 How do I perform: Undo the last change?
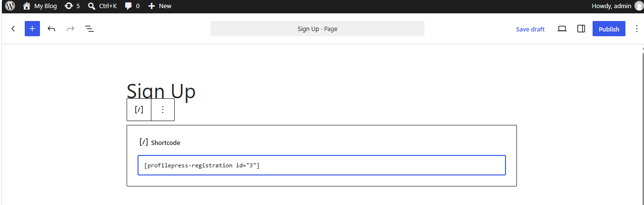coord(51,29)
